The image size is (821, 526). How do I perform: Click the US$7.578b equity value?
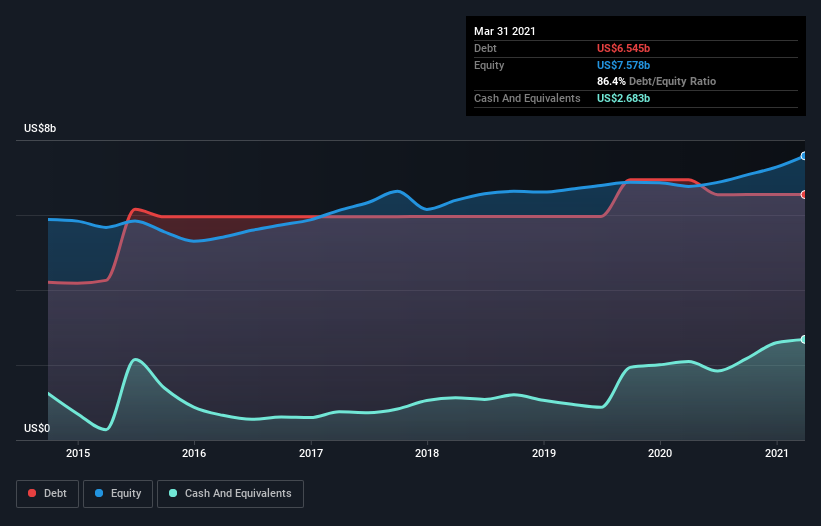coord(624,65)
